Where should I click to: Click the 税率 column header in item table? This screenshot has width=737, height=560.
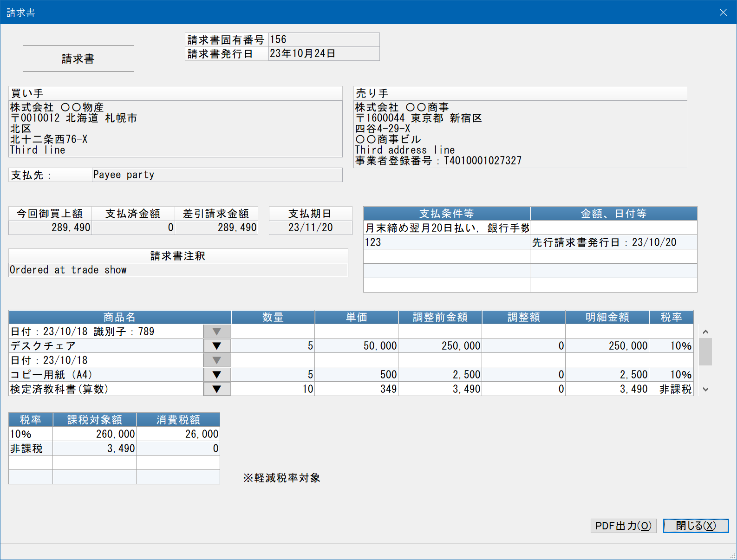(672, 317)
